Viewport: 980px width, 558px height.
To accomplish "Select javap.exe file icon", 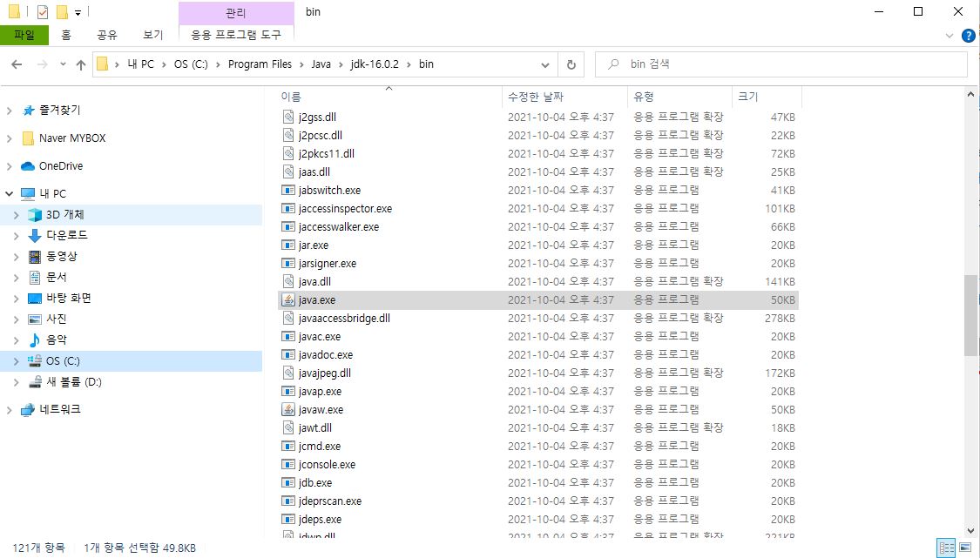I will 288,392.
